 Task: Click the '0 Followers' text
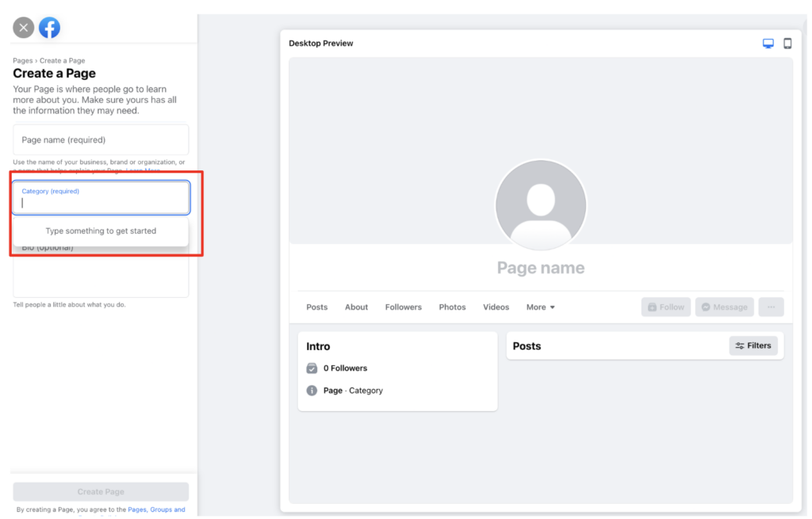pyautogui.click(x=346, y=368)
